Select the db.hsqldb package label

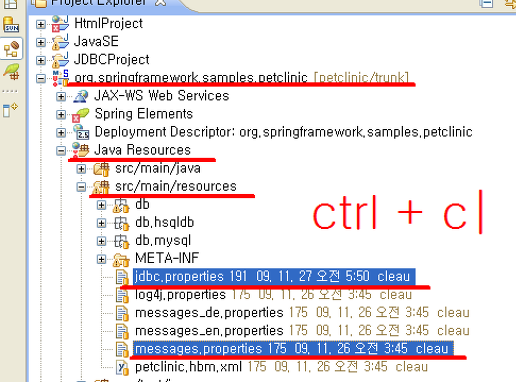click(164, 222)
